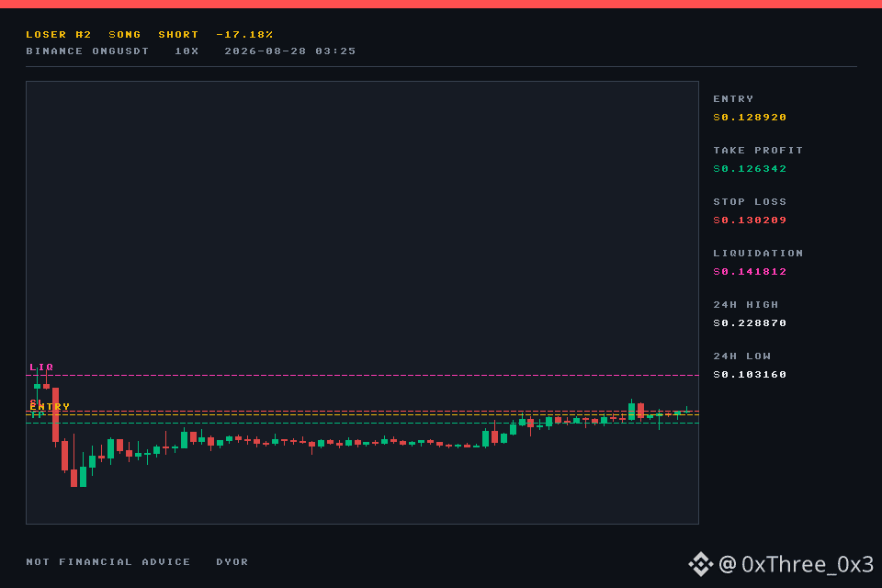882x588 pixels.
Task: Click the '-17.18%' loss value
Action: pos(244,34)
